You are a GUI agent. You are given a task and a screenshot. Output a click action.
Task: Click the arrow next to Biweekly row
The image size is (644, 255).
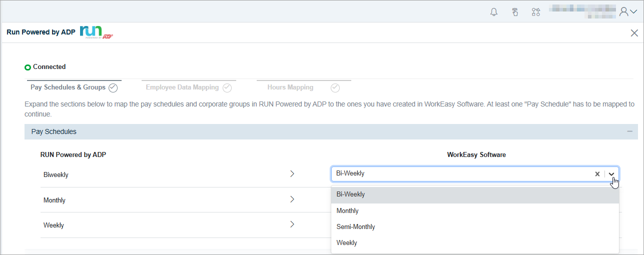[292, 174]
